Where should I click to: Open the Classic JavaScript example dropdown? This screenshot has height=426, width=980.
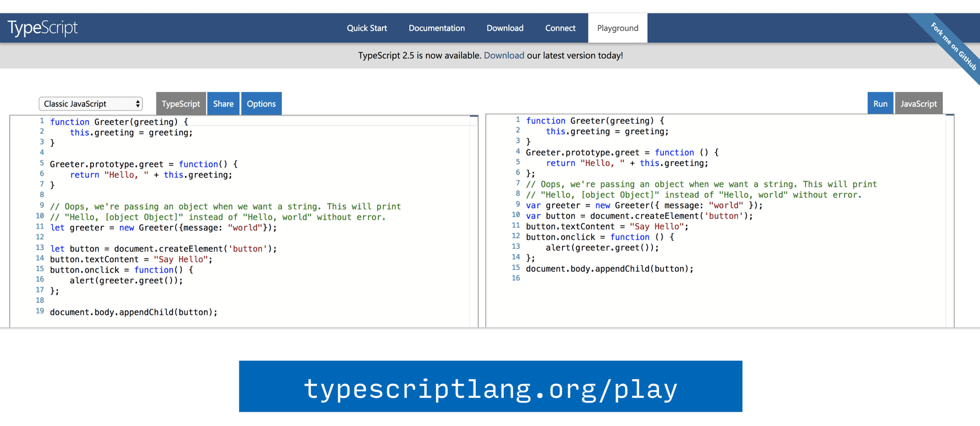pos(91,104)
